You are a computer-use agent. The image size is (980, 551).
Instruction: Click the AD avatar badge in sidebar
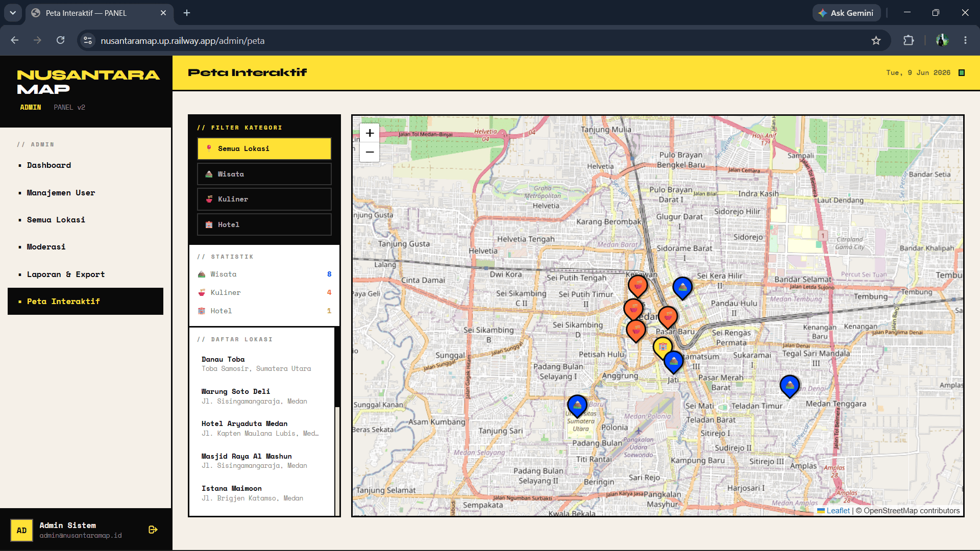pos(21,530)
